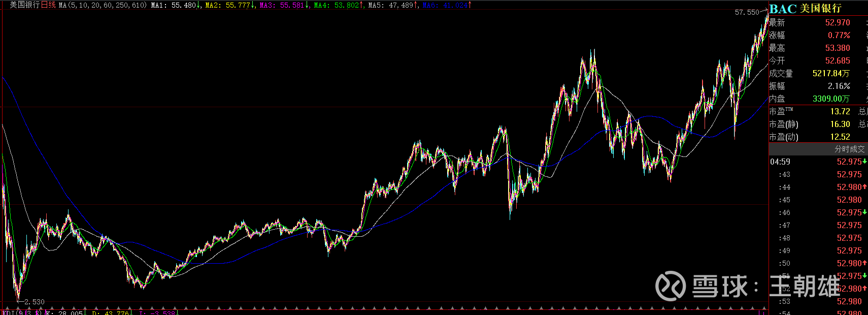Click the KDJ(9,3,3) indicator label
Screen dimensions: 868x315
pos(21,313)
